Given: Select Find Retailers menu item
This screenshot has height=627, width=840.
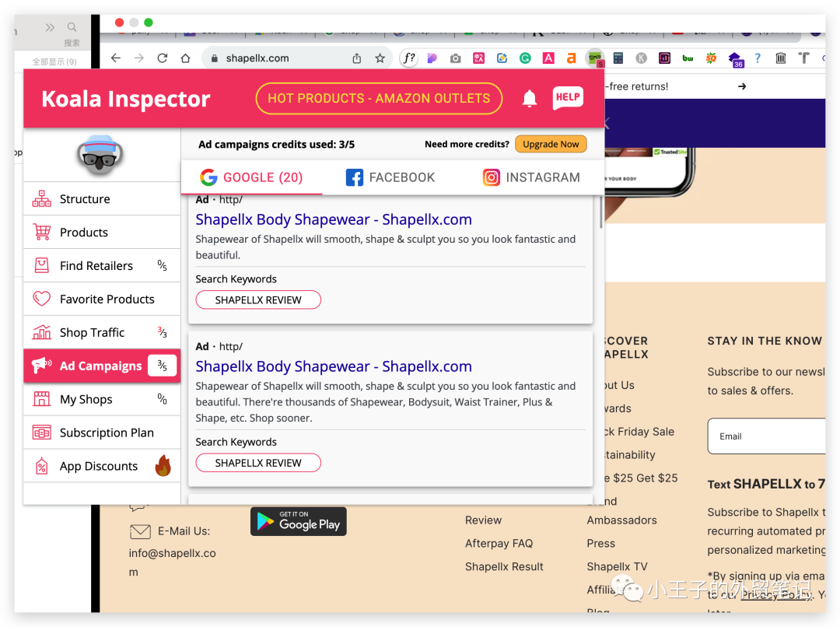Looking at the screenshot, I should pos(102,265).
